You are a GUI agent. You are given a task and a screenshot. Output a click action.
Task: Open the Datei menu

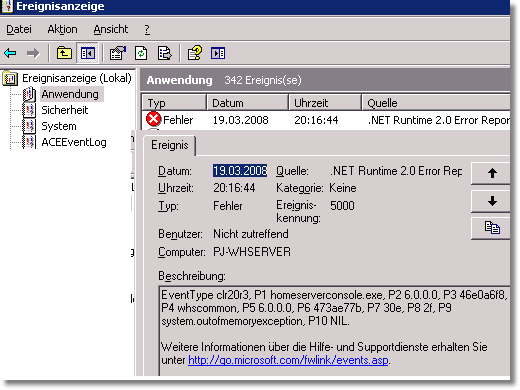[x=19, y=29]
